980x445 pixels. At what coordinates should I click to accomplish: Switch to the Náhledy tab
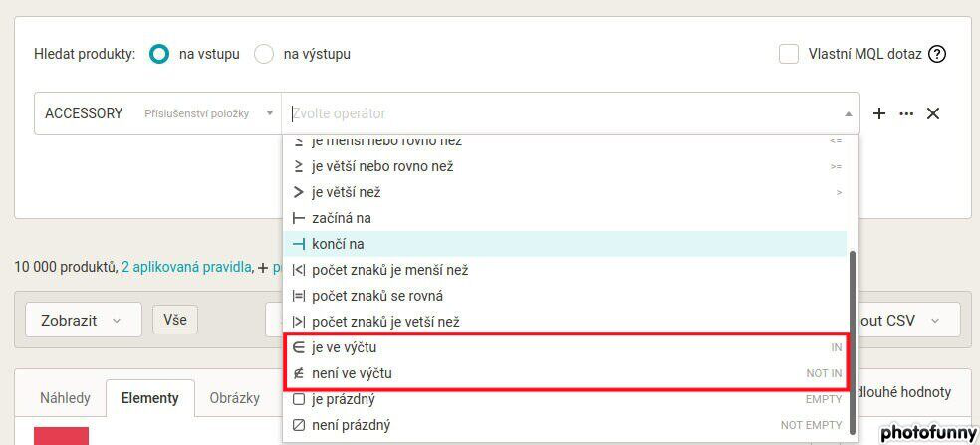[65, 398]
